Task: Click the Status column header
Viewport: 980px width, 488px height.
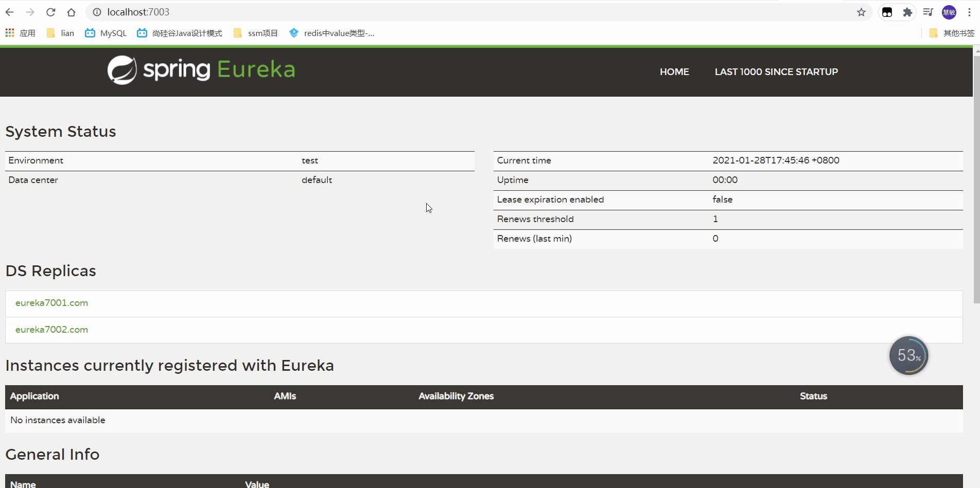Action: pyautogui.click(x=813, y=396)
